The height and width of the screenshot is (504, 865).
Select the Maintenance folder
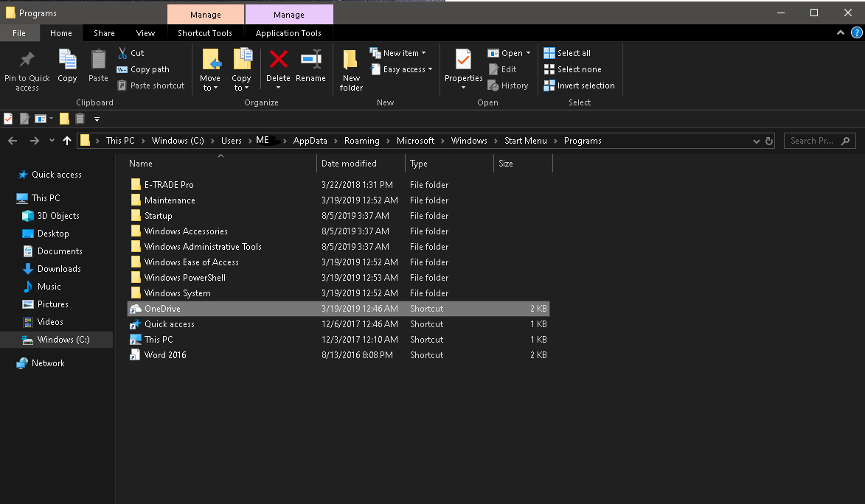[338, 200]
